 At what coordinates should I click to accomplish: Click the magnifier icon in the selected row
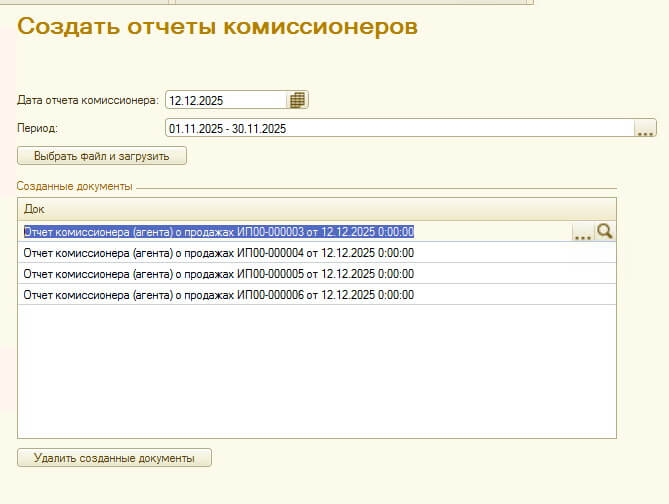click(x=605, y=232)
